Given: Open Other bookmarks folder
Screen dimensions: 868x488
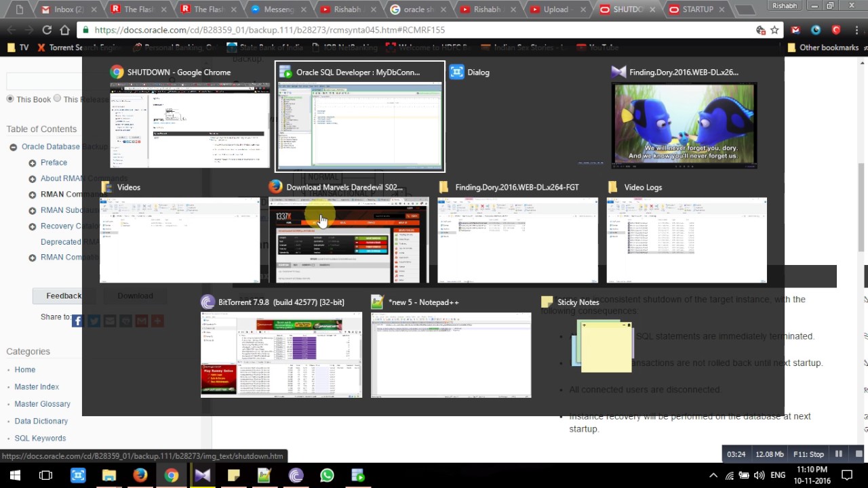Looking at the screenshot, I should click(x=823, y=47).
